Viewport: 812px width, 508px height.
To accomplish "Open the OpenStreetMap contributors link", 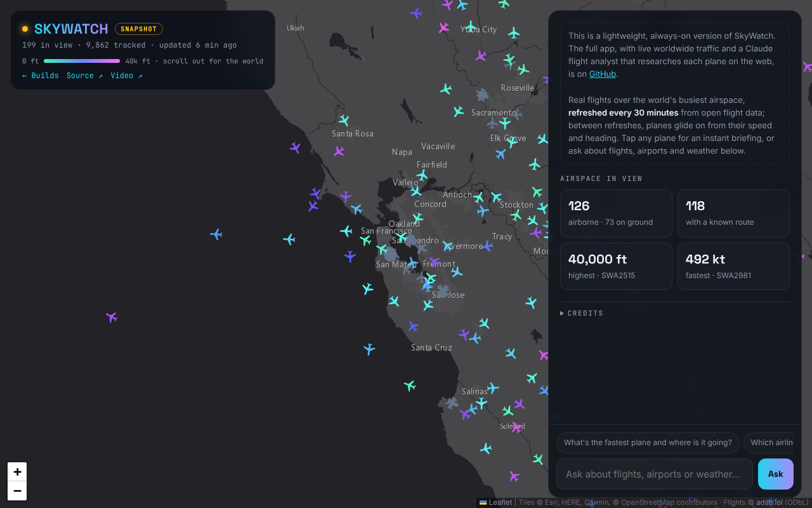I will pyautogui.click(x=669, y=502).
